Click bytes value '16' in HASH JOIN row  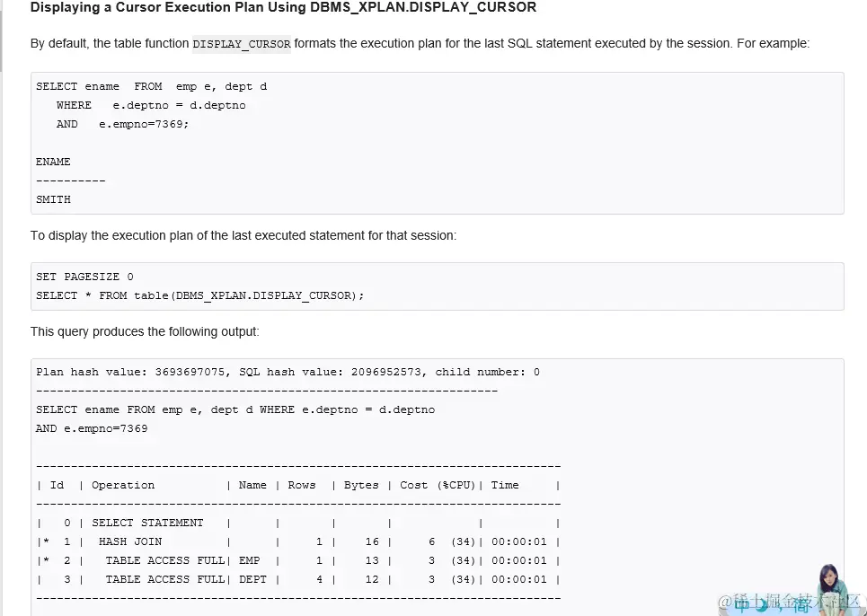pos(372,541)
